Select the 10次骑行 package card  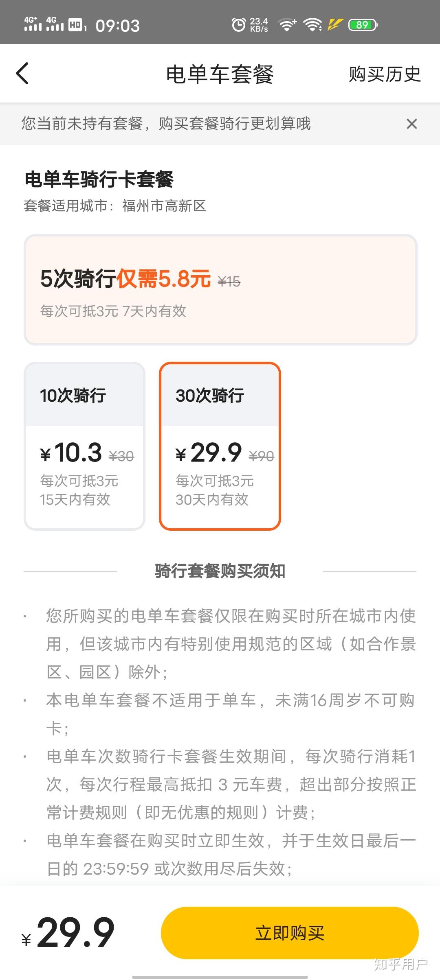85,446
